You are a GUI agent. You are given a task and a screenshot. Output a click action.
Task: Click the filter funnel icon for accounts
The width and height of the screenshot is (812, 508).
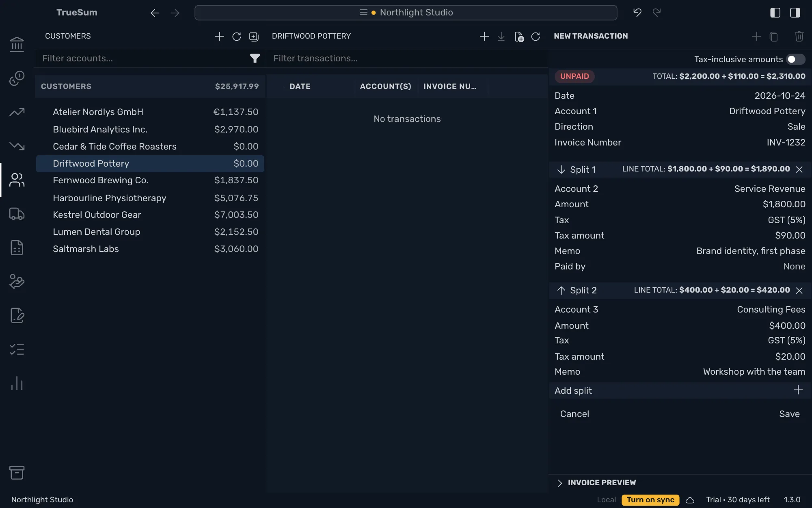255,59
